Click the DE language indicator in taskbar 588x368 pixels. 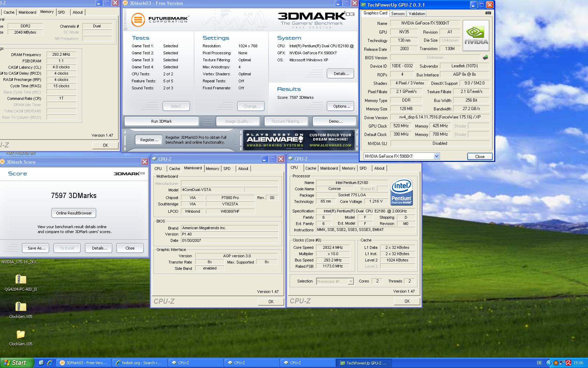539,363
